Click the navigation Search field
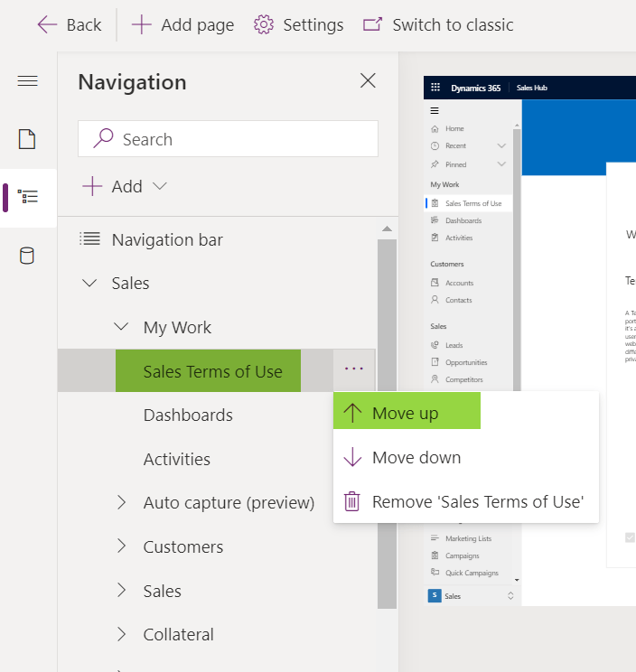The width and height of the screenshot is (636, 672). [x=228, y=139]
